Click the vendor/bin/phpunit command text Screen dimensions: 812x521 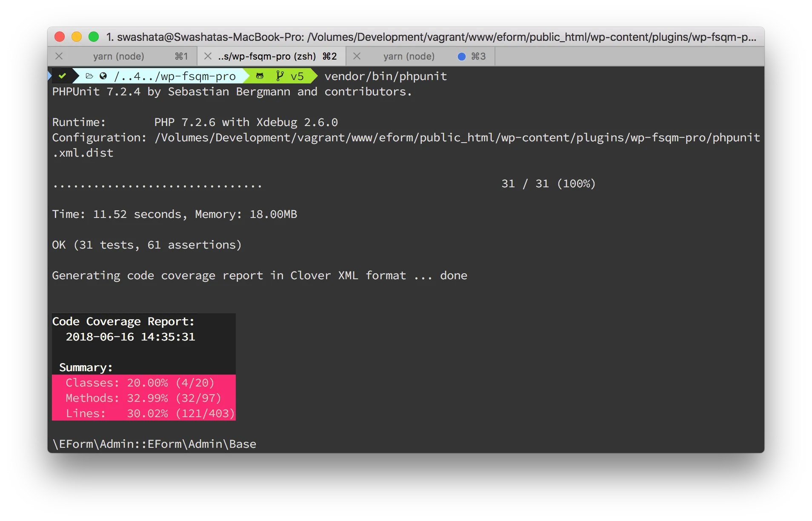[x=386, y=77]
